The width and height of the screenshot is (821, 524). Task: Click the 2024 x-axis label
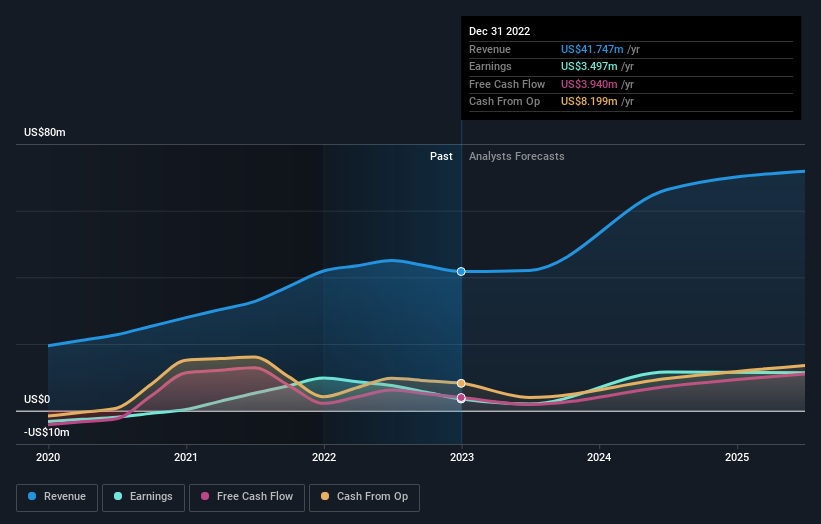click(599, 457)
